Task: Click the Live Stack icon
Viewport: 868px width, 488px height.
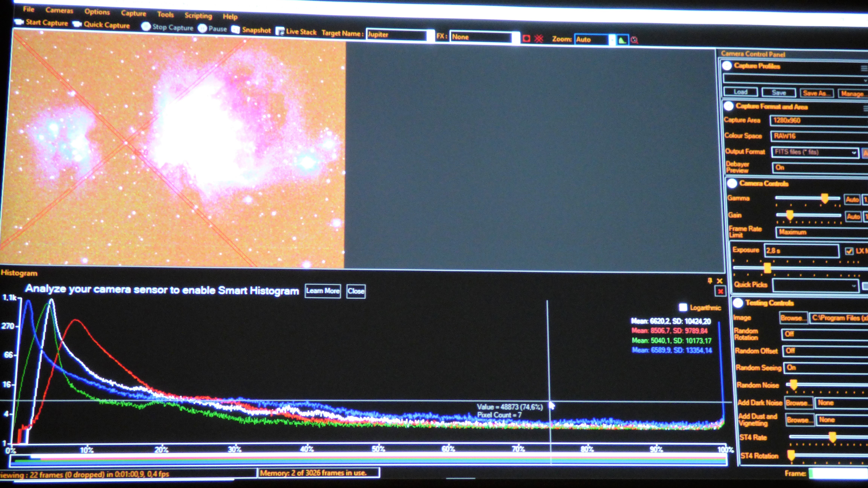Action: click(280, 31)
